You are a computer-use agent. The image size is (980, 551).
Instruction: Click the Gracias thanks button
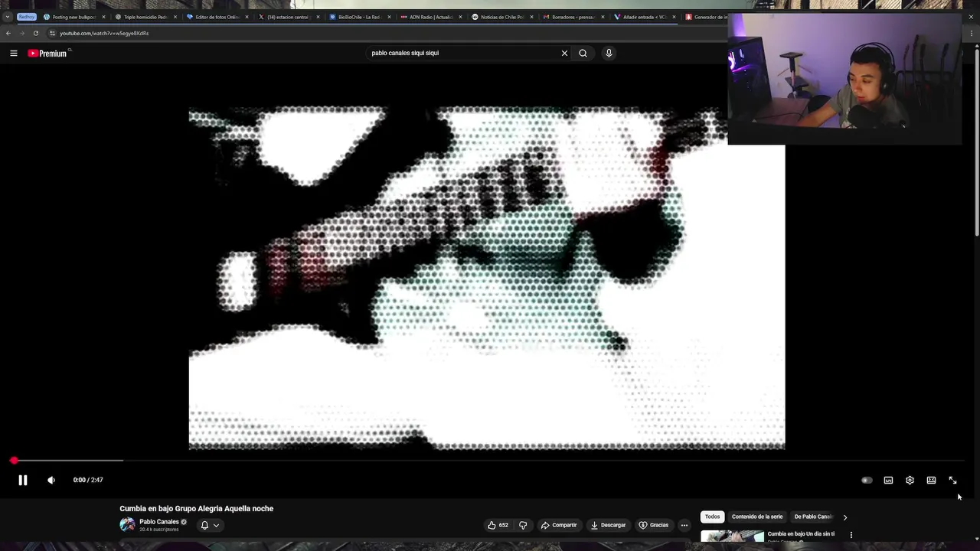(653, 525)
